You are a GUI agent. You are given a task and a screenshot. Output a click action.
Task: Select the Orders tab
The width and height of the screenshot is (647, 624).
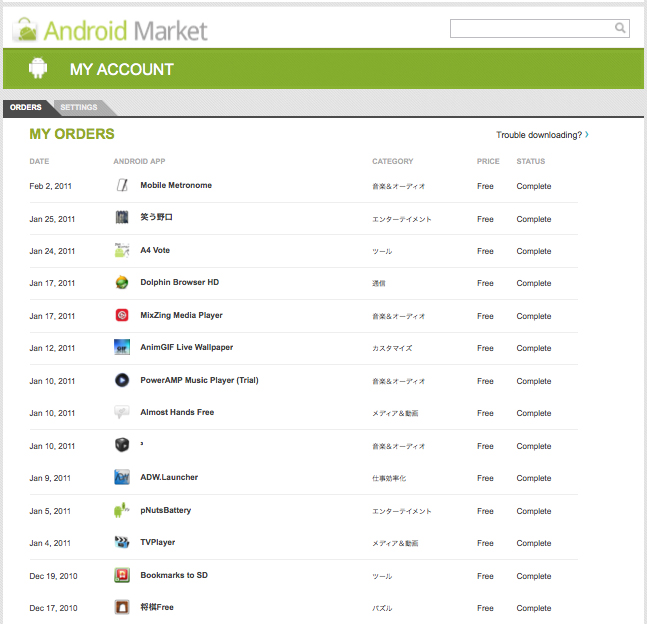[26, 108]
